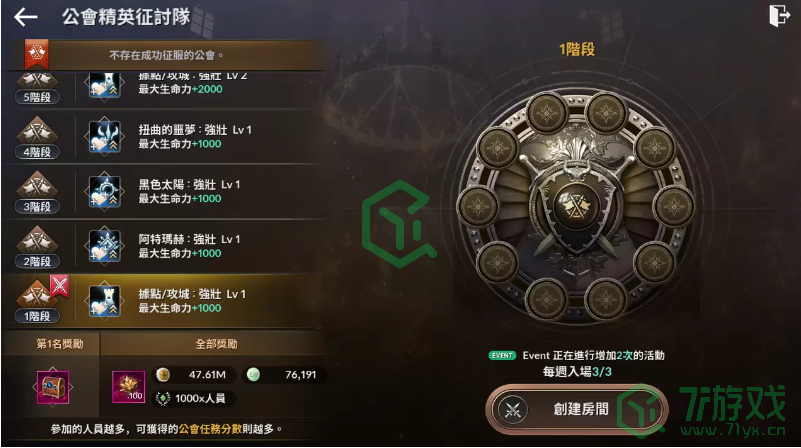Select the 5階段 stage badge
This screenshot has width=801, height=448.
37,89
